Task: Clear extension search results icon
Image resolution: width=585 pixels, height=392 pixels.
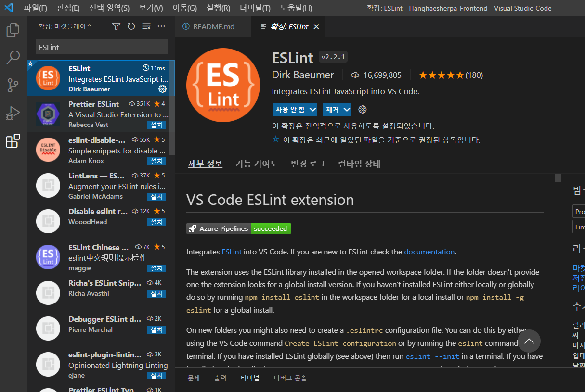Action: point(146,26)
